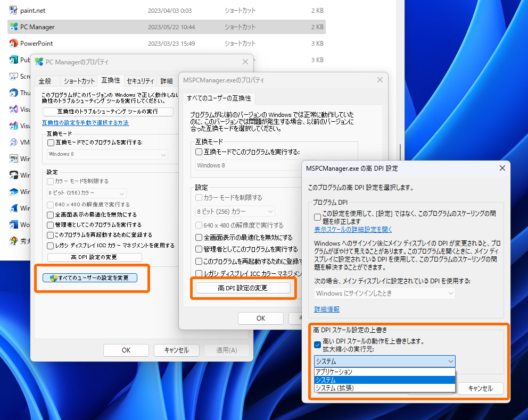Click キャンセル in PC Manager properties
This screenshot has height=420, width=528.
tap(177, 350)
